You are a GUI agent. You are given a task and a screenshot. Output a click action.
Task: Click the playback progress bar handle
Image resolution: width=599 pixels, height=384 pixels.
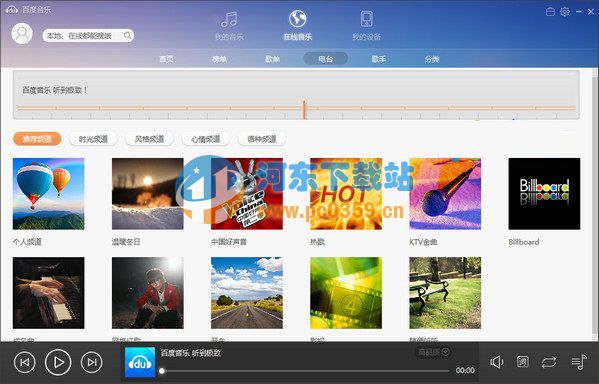click(162, 371)
